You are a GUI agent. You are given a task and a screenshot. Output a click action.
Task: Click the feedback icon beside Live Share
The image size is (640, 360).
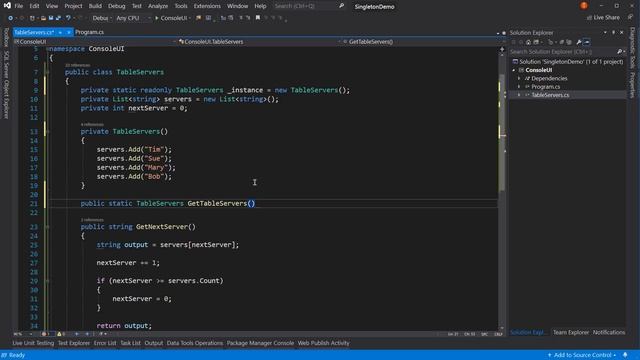coord(631,18)
